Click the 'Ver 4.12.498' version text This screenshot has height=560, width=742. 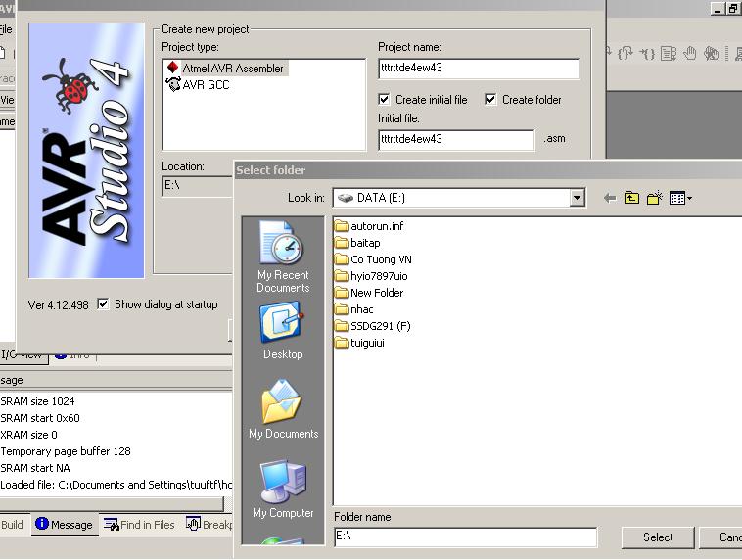[x=58, y=304]
